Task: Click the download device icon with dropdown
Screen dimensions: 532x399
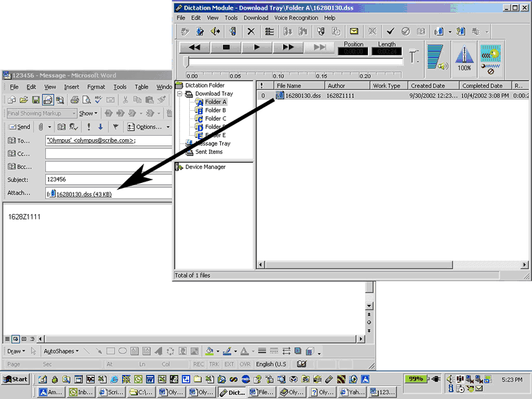Action: (x=439, y=32)
